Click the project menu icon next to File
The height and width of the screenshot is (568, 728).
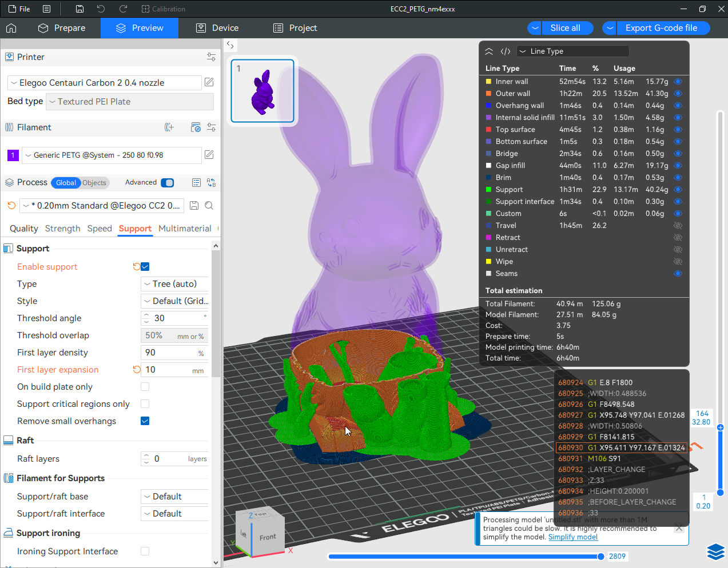coord(47,9)
